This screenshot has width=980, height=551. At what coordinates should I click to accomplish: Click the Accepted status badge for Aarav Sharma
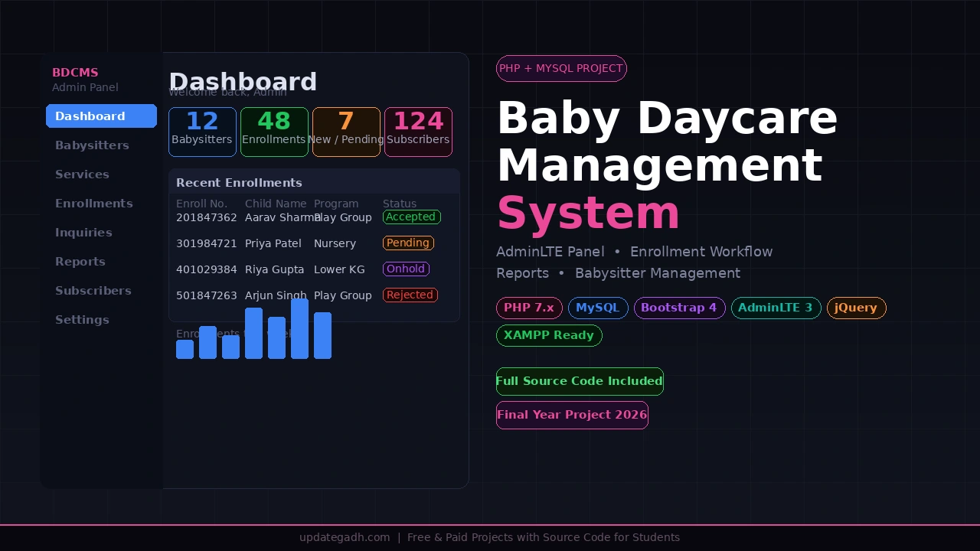coord(411,217)
